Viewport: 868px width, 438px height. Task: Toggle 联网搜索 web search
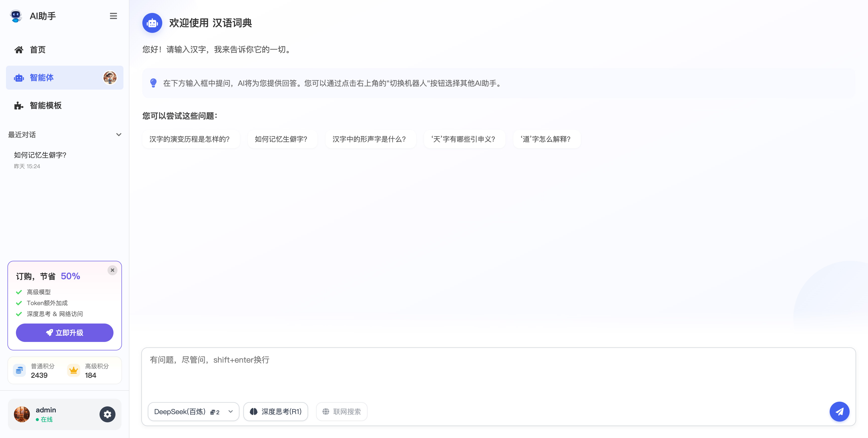click(x=341, y=411)
